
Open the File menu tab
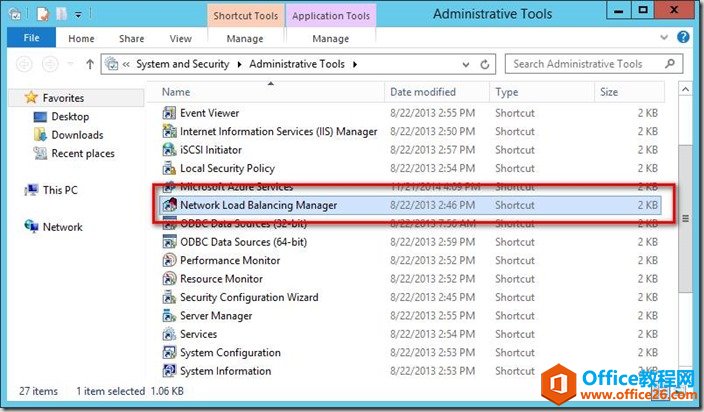pyautogui.click(x=30, y=39)
